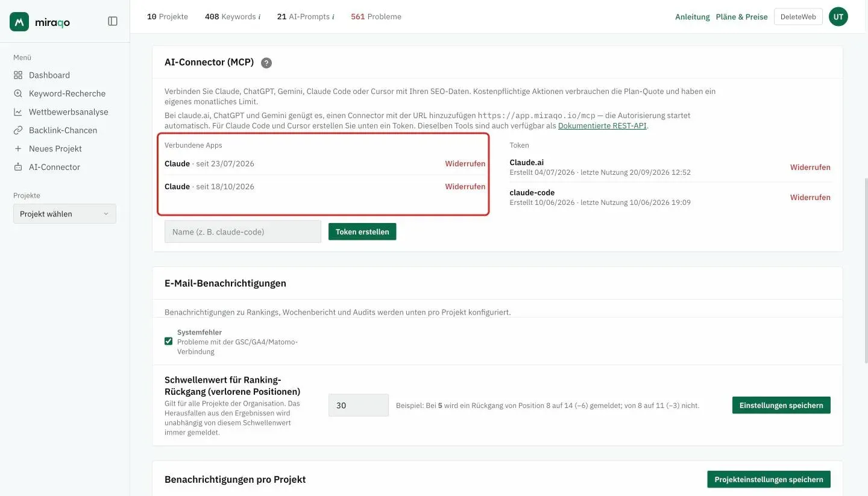This screenshot has height=496, width=868.
Task: Click the ranking threshold field showing 30
Action: coord(359,406)
